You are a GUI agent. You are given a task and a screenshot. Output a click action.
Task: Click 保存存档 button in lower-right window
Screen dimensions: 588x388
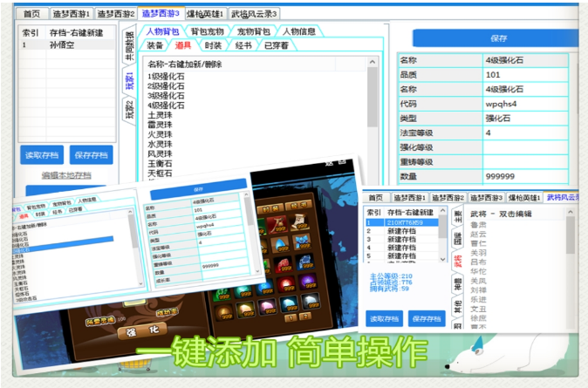click(x=427, y=318)
